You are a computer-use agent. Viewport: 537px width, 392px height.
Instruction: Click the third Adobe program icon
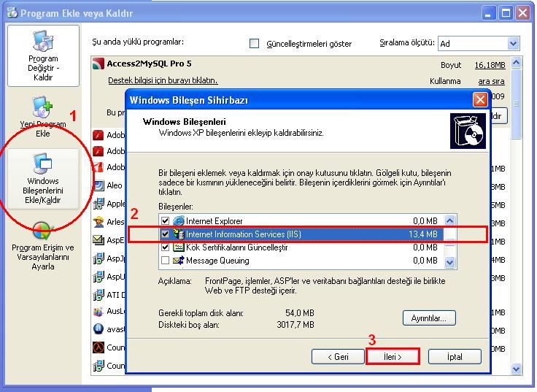(x=98, y=167)
